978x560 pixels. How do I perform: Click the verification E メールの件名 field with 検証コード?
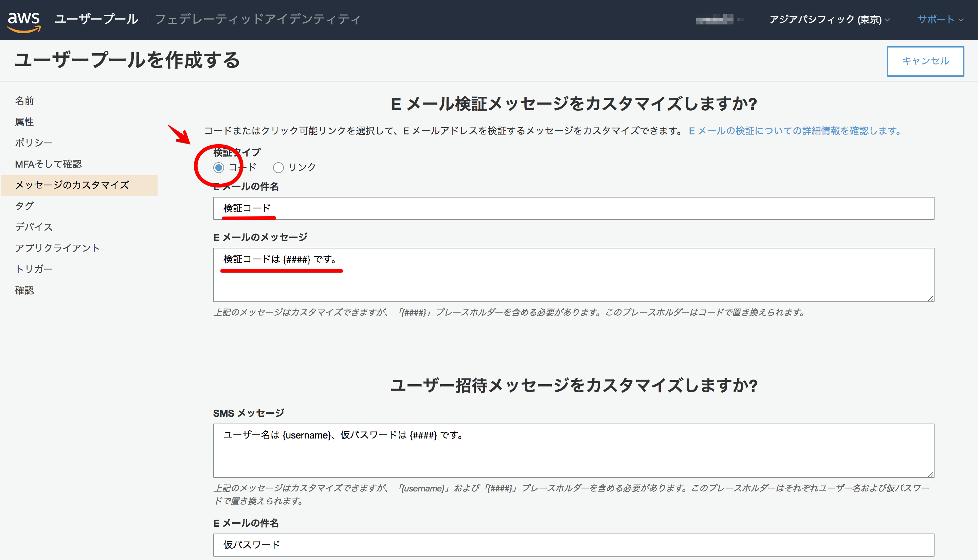click(x=574, y=208)
